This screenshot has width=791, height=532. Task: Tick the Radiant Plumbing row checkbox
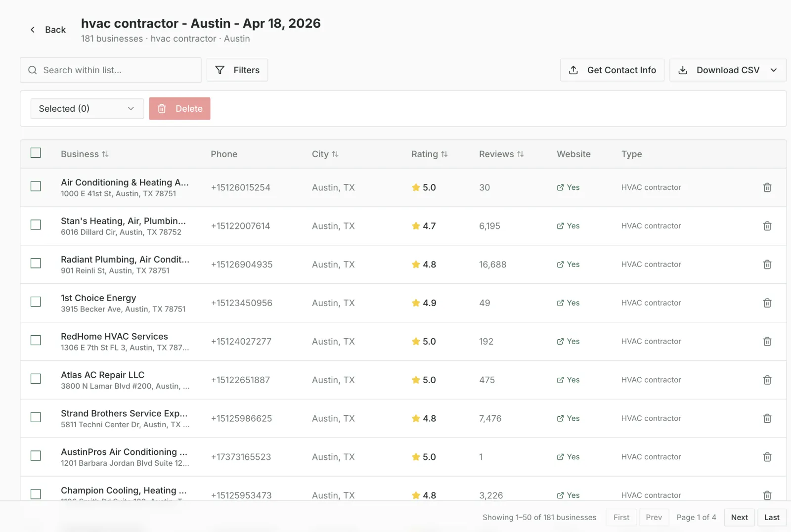click(36, 264)
